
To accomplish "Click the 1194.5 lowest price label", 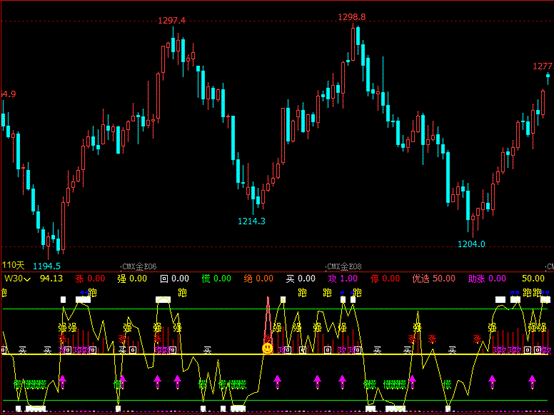I will [x=47, y=266].
